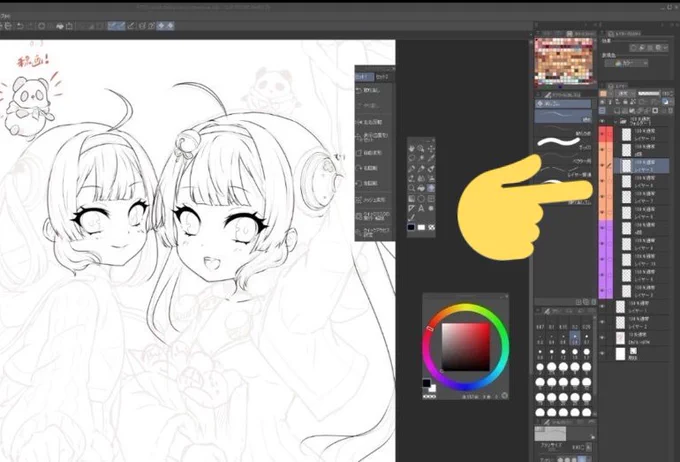680x462 pixels.
Task: Select transparent color swatch in tool palette
Action: [431, 227]
